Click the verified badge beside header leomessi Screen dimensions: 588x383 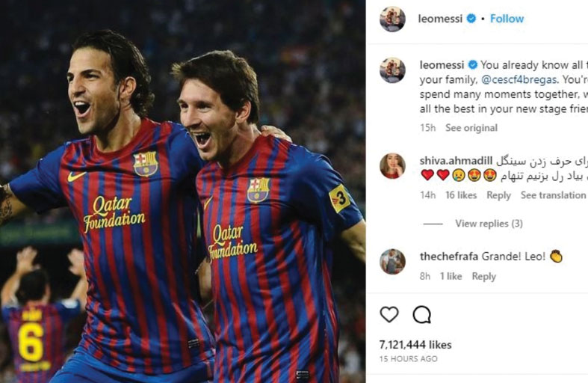tap(471, 19)
